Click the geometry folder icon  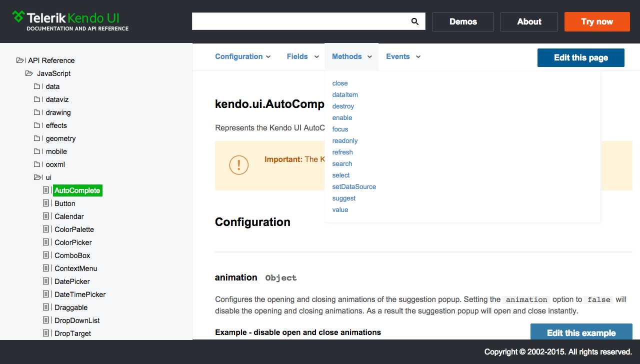[37, 138]
